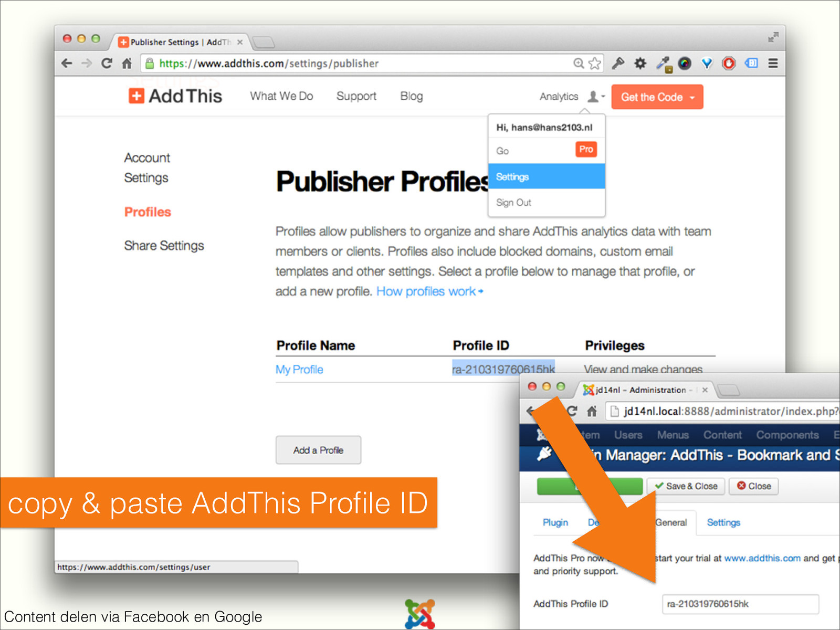
Task: Click Save & Close in Joomla
Action: click(x=686, y=486)
